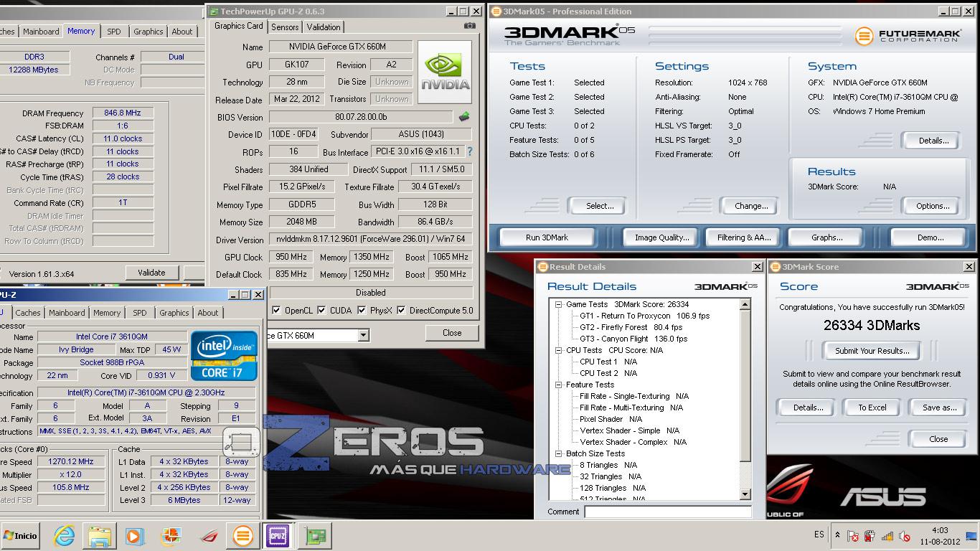This screenshot has width=980, height=551.
Task: Open Action Center flag tray icon
Action: 853,536
